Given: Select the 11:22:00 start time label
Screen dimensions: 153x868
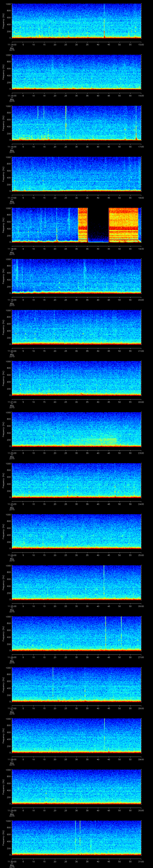Looking at the screenshot, I should [12, 453].
